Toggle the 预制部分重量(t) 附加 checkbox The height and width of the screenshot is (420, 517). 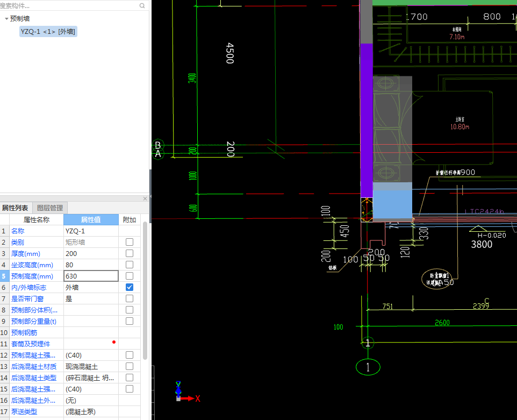[x=130, y=321]
